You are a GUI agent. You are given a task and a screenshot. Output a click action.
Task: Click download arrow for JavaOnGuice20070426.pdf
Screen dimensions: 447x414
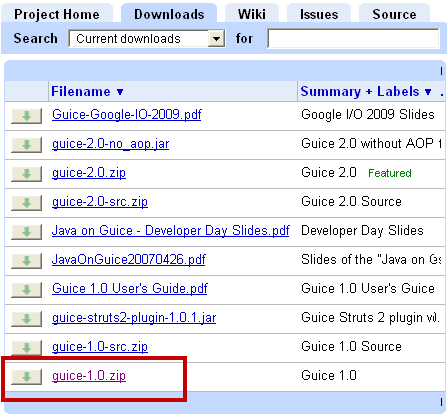(27, 261)
